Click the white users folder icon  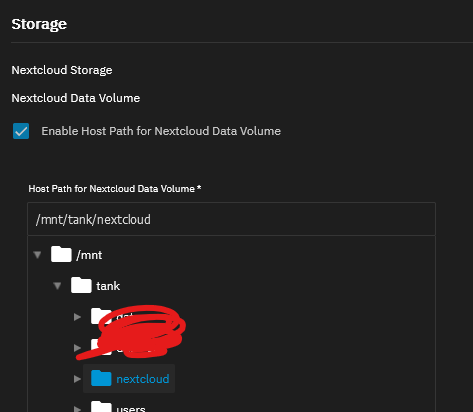tap(101, 407)
